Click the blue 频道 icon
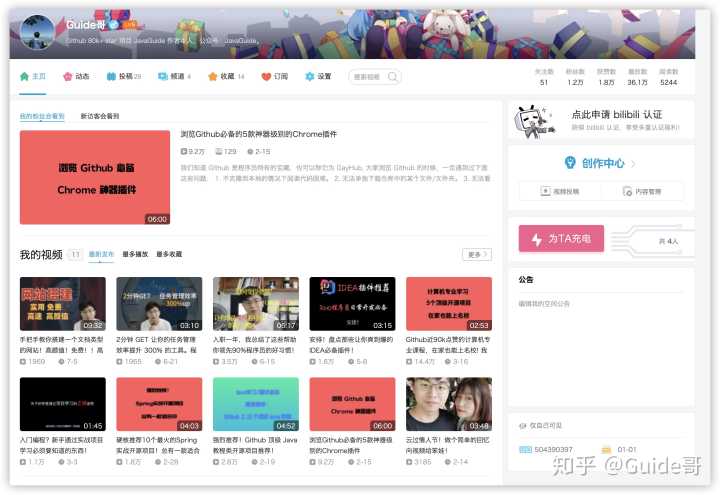The image size is (720, 495). click(x=163, y=76)
